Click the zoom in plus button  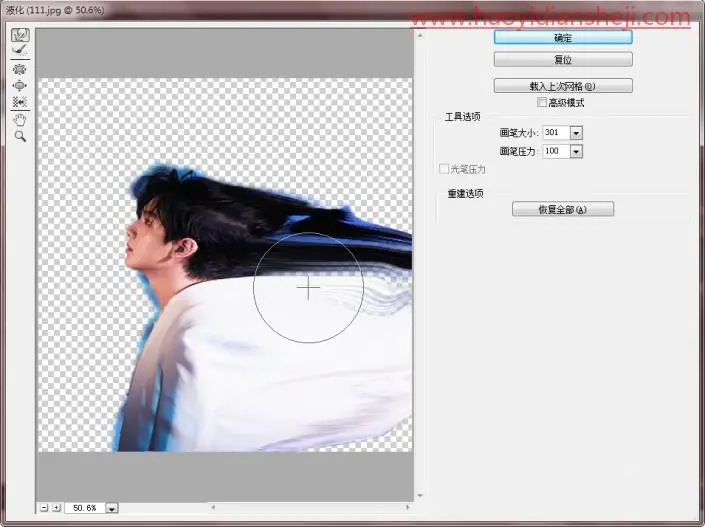pos(56,508)
